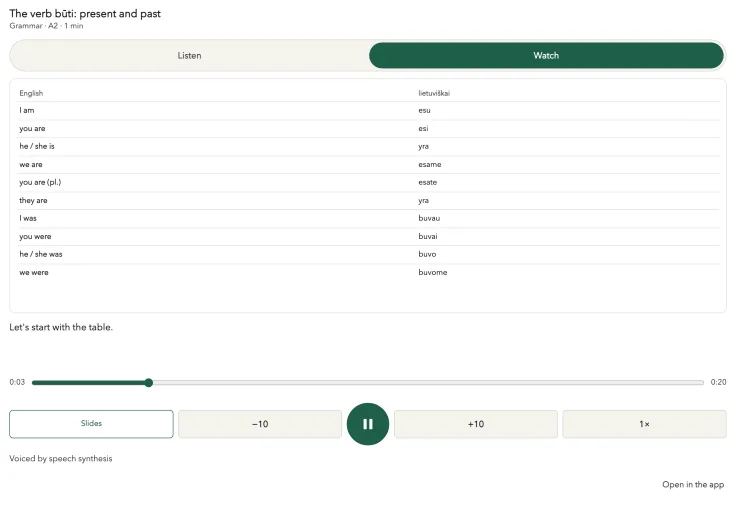The width and height of the screenshot is (736, 512).
Task: Select the "you are (pl.)" cell
Action: [40, 182]
